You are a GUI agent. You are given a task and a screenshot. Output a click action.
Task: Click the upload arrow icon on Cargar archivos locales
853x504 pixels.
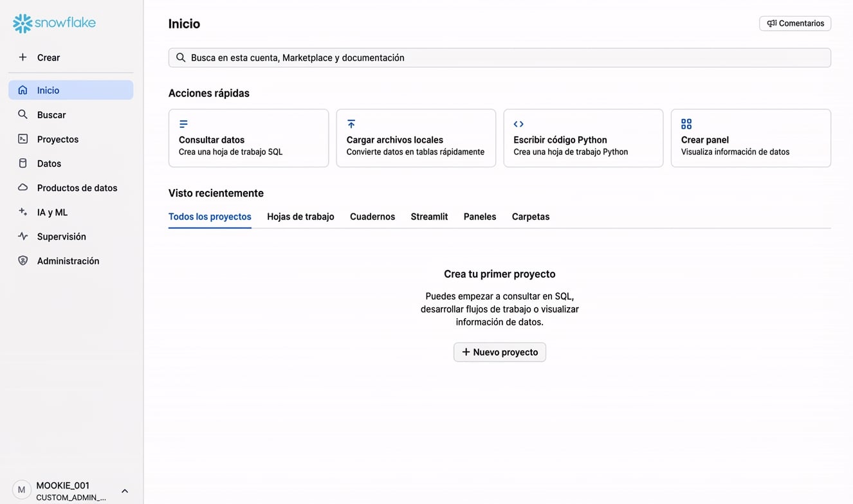coord(351,124)
